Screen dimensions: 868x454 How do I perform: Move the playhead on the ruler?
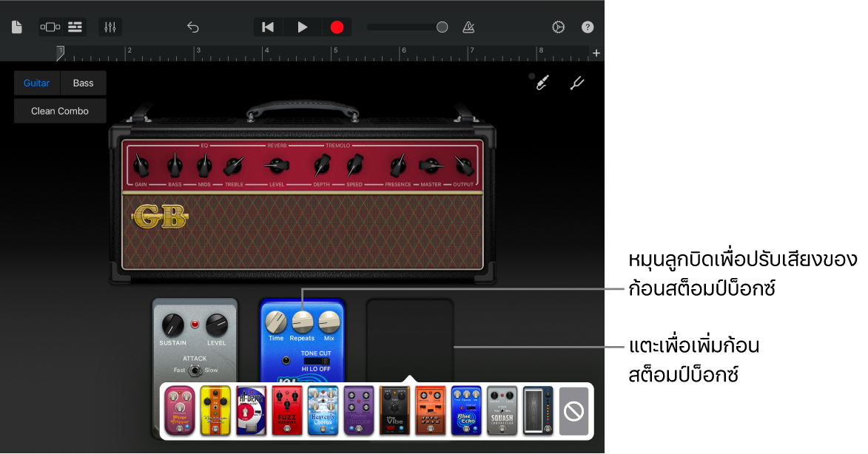(61, 53)
